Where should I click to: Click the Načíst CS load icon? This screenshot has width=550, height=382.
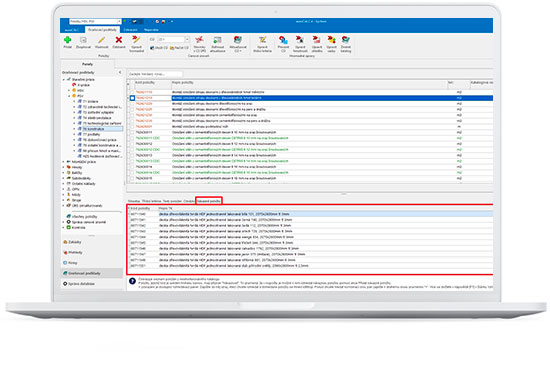(x=172, y=48)
